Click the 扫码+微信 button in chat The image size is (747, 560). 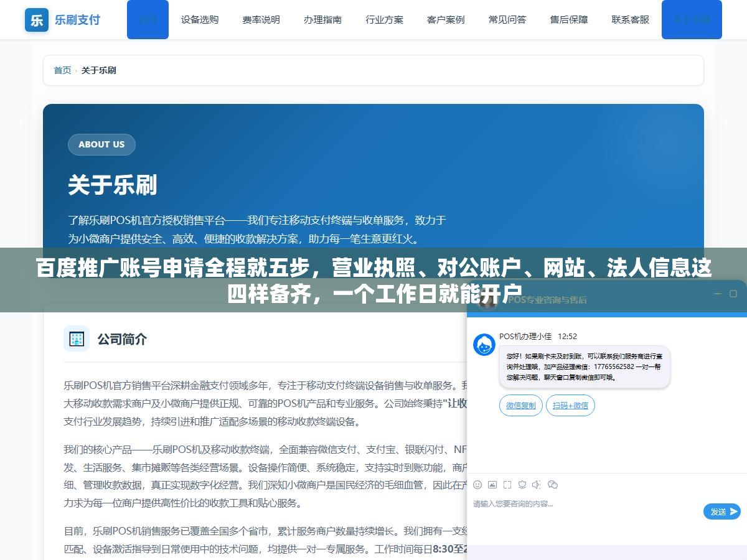(570, 406)
